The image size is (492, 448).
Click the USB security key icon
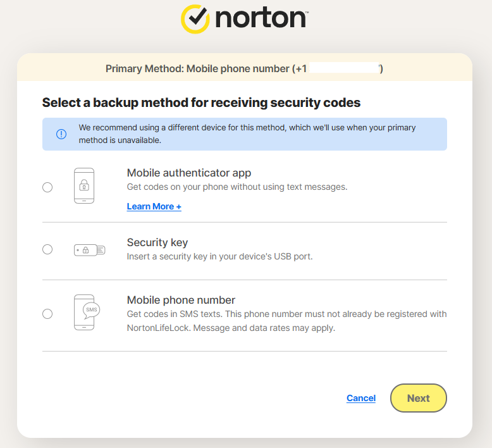[x=89, y=250]
